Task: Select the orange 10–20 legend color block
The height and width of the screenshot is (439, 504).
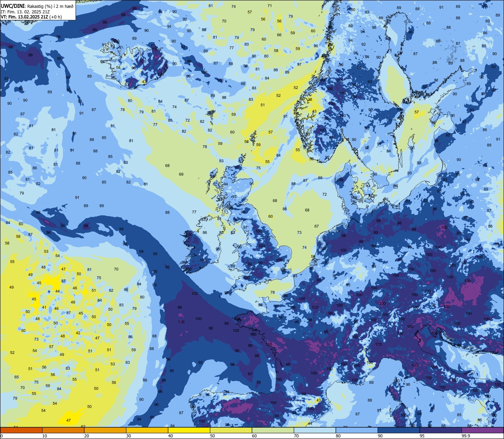Action: point(63,430)
